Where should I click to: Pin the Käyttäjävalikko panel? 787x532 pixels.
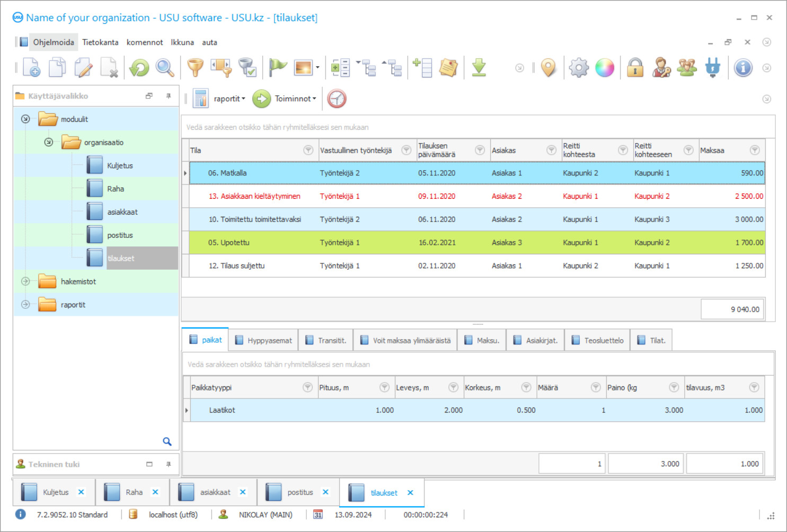coord(169,96)
